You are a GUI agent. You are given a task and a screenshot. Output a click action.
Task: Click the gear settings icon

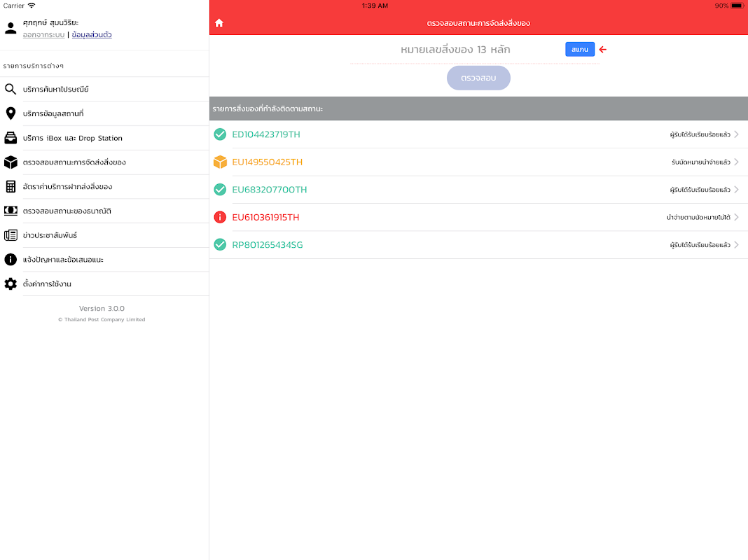click(11, 283)
